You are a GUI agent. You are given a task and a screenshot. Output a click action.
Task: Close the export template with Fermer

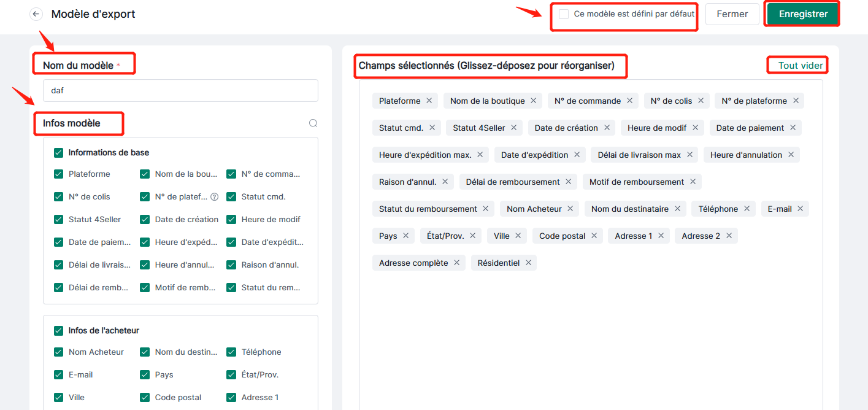(x=732, y=14)
